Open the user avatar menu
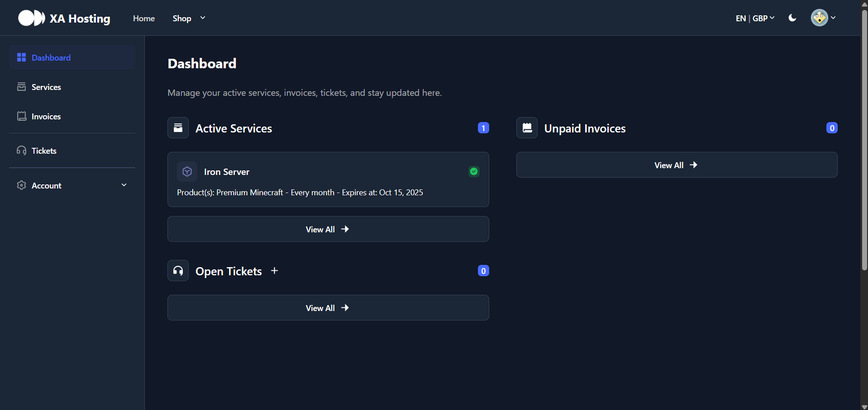The height and width of the screenshot is (410, 868). [822, 18]
